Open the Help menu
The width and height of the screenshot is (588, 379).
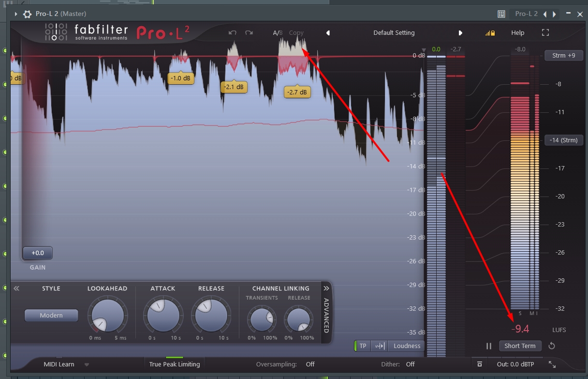click(518, 33)
